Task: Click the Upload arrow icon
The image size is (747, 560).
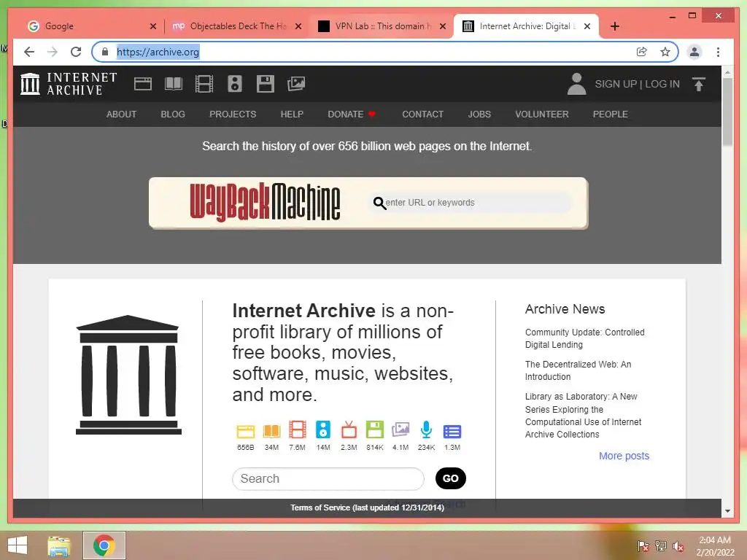Action: tap(698, 85)
